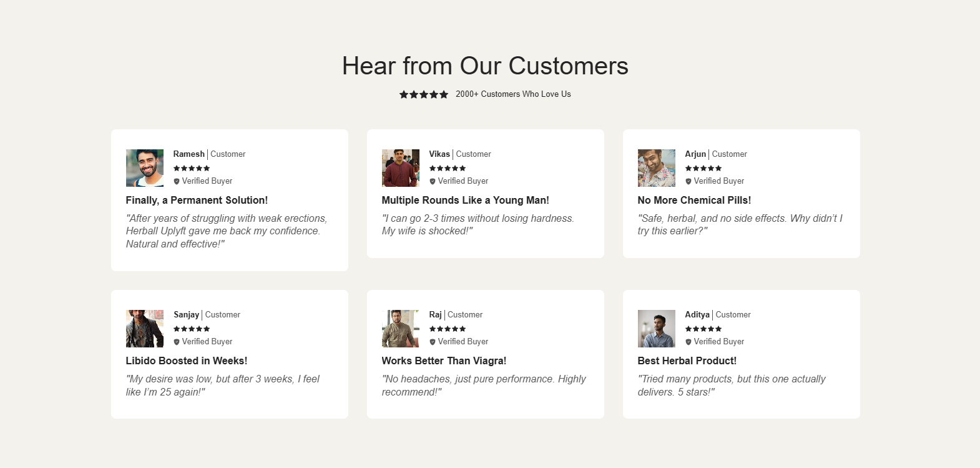Viewport: 980px width, 468px height.
Task: Click Raj's verified buyer shield icon
Action: [x=433, y=342]
